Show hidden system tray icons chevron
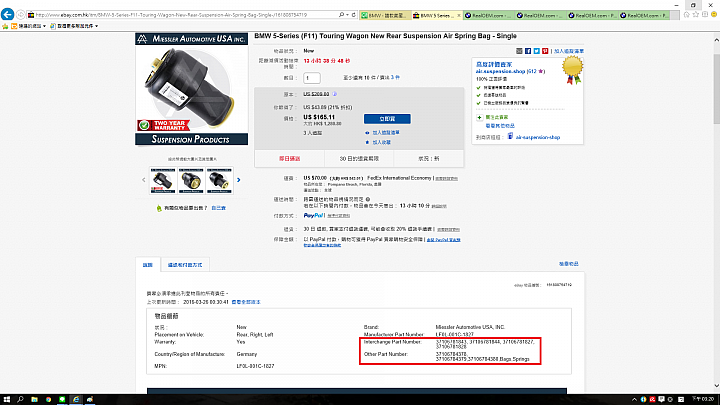Viewport: 720px width, 405px height. (634, 399)
